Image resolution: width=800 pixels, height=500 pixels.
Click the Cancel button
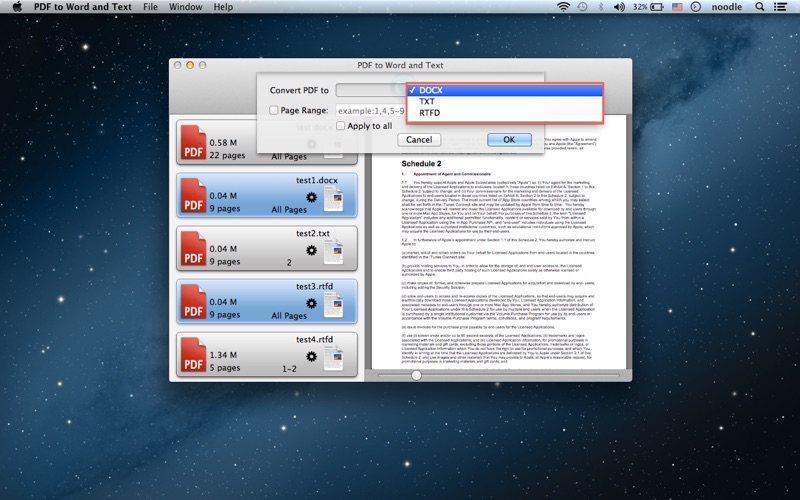click(419, 140)
